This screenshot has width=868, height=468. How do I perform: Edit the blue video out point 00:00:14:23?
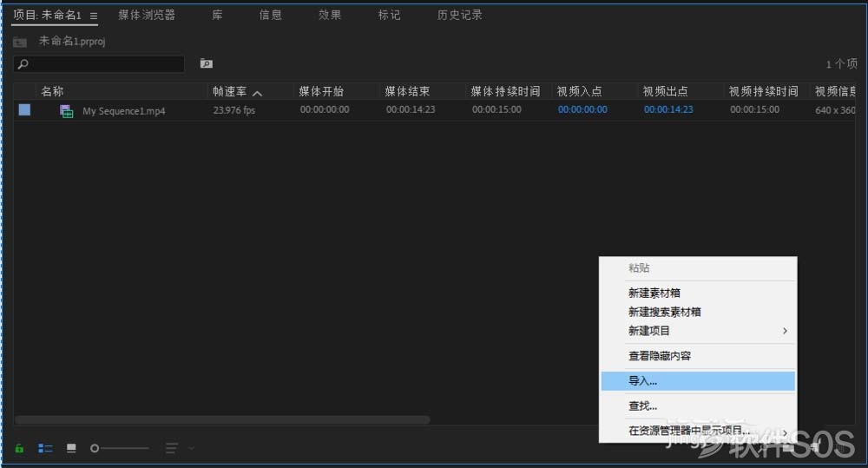tap(668, 109)
